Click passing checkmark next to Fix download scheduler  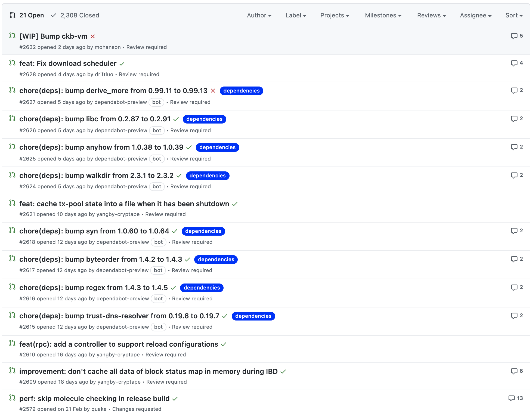[x=122, y=64]
